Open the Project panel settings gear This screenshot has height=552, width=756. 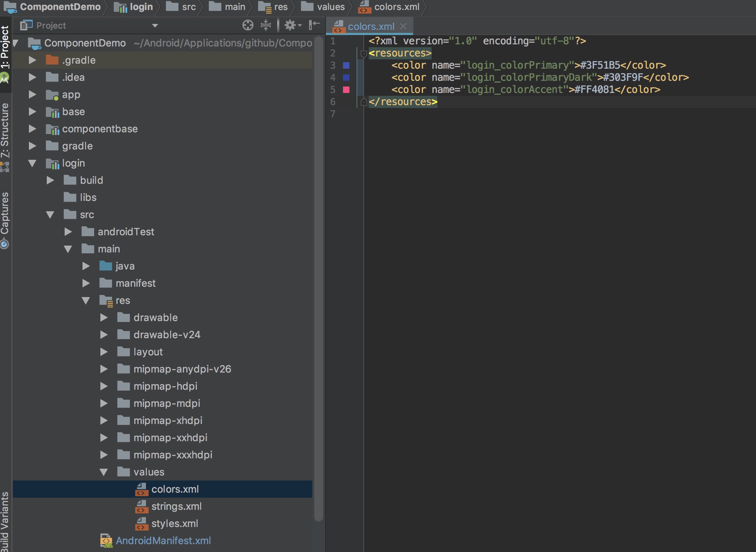[290, 25]
